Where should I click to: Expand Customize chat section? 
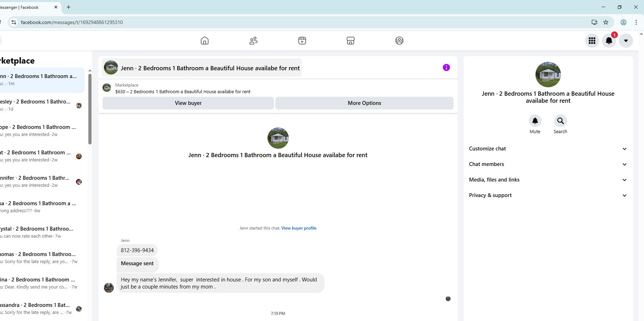pos(548,149)
